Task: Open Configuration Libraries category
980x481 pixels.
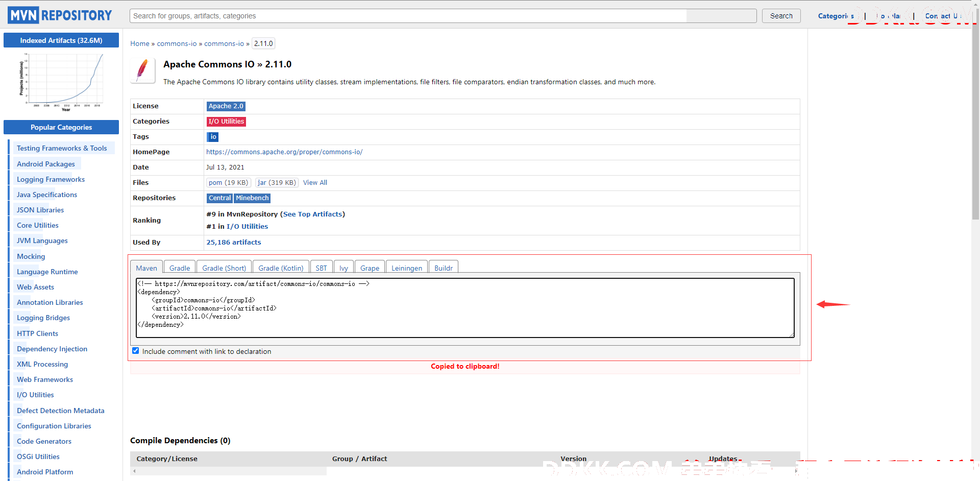Action: pyautogui.click(x=54, y=426)
